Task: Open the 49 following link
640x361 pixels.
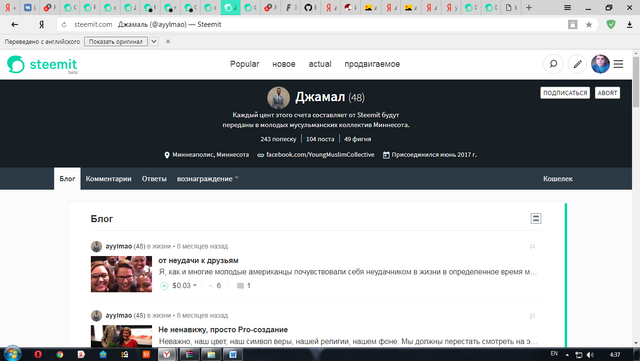Action: pos(358,139)
